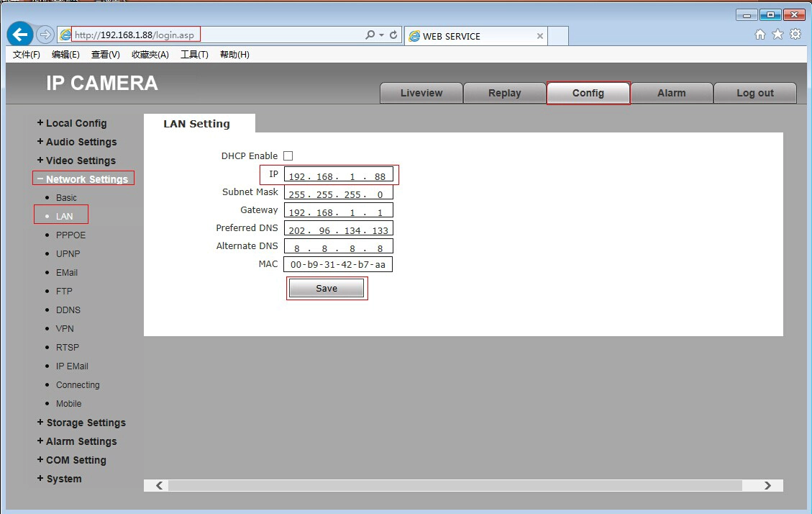Click the browser forward arrow button
The width and height of the screenshot is (812, 514).
tap(45, 35)
